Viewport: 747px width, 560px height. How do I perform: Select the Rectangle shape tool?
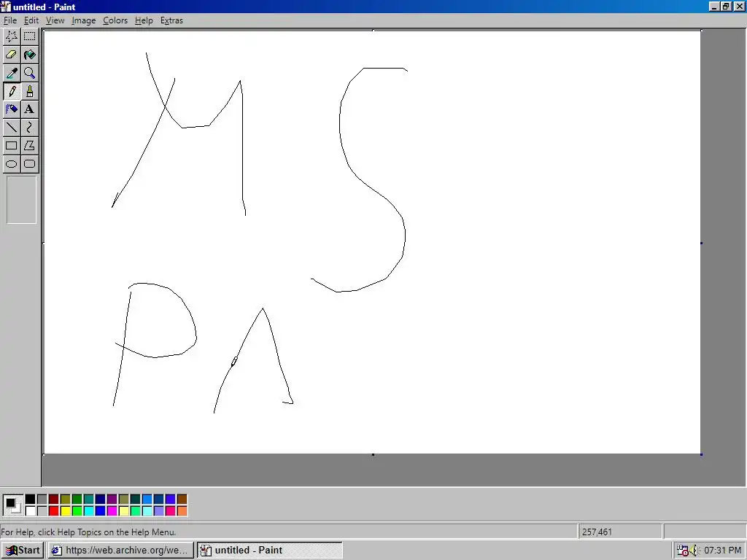tap(12, 145)
